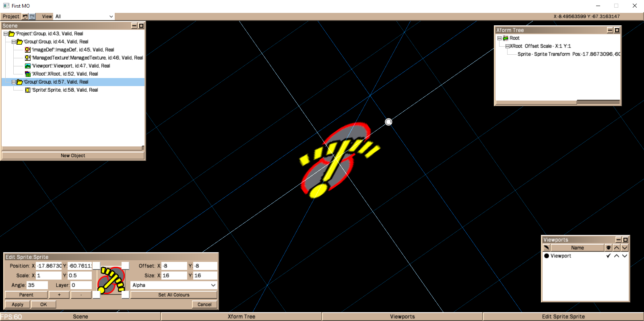Click the Root icon in Xform Tree

tap(506, 38)
